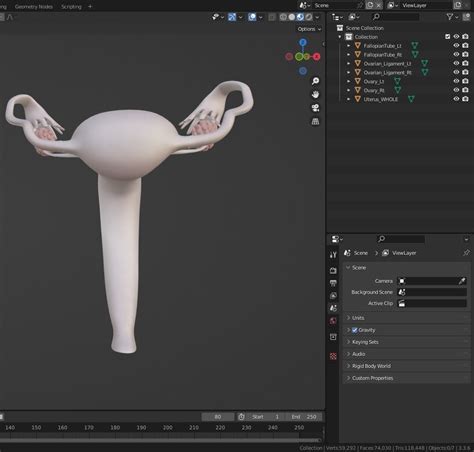Select the Ovary_Lt object in outliner
474x452 pixels.
pyautogui.click(x=373, y=81)
